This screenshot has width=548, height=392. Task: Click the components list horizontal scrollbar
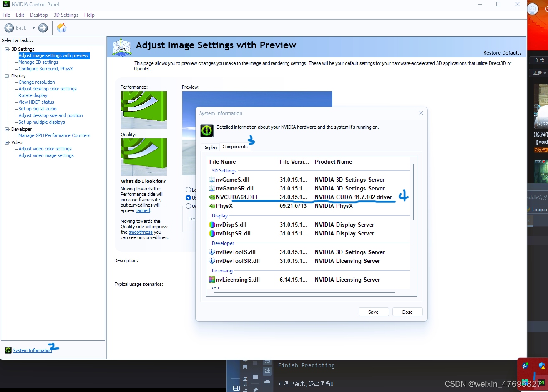click(x=304, y=292)
